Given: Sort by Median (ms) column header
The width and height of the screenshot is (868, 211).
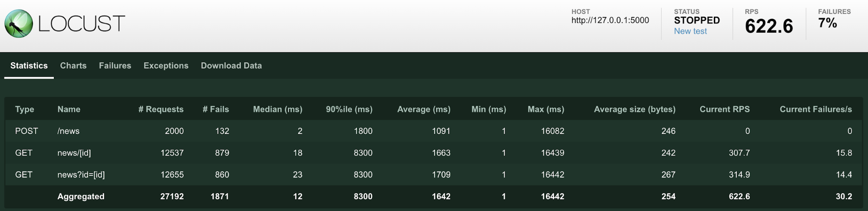Looking at the screenshot, I should [277, 109].
